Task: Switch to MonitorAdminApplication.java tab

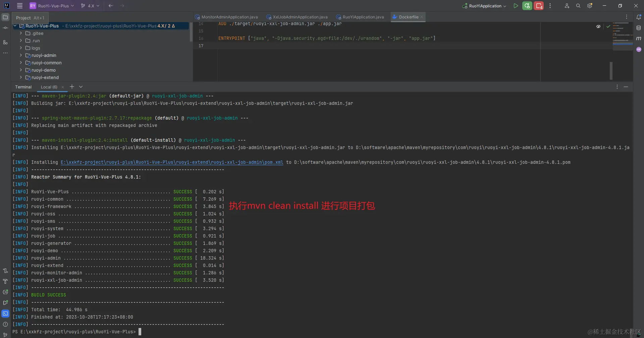Action: [227, 17]
